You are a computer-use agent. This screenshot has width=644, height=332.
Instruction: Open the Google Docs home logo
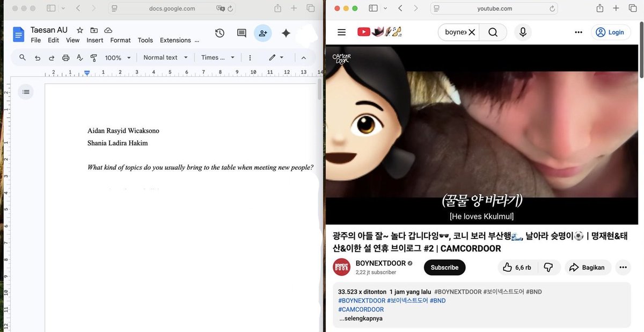click(x=19, y=34)
